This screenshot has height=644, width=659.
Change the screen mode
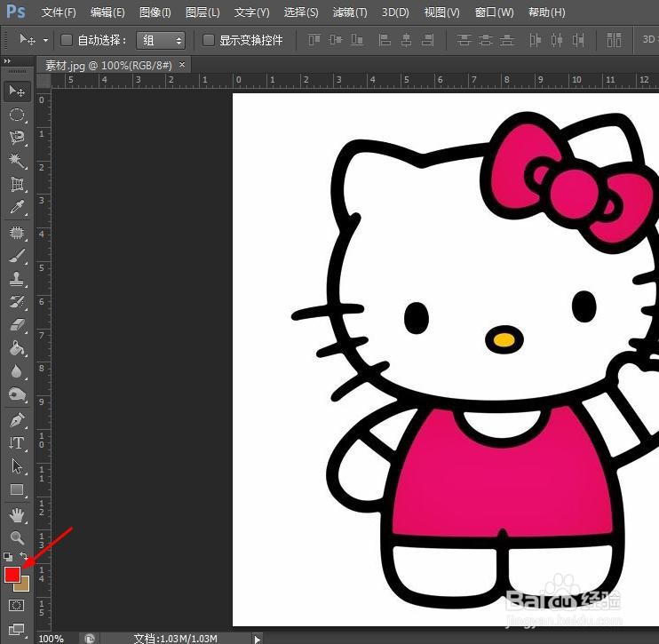tap(17, 629)
